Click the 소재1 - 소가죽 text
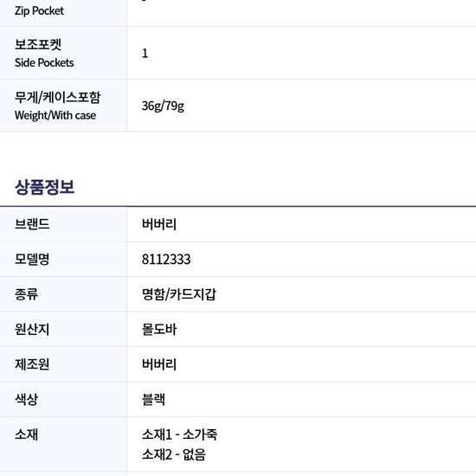Image resolution: width=476 pixels, height=476 pixels. pyautogui.click(x=179, y=434)
